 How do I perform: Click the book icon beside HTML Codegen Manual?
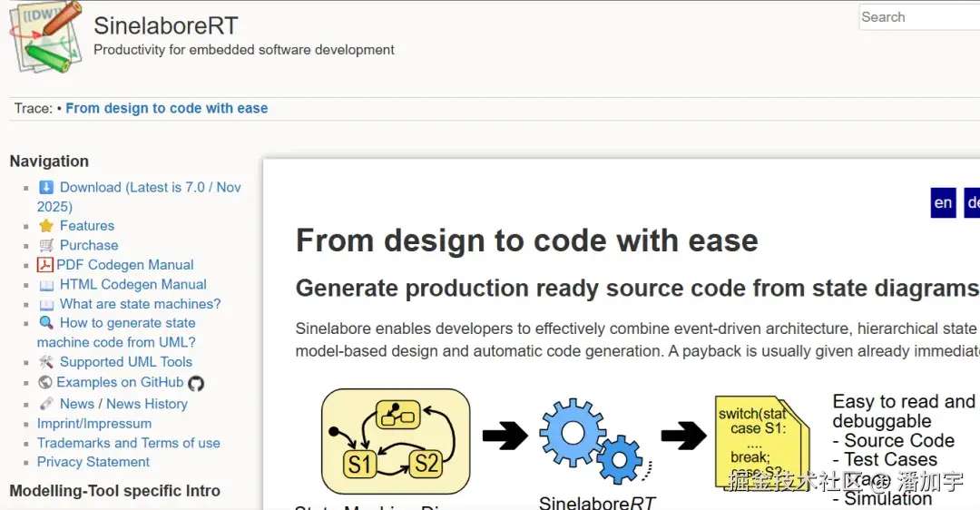click(x=45, y=285)
